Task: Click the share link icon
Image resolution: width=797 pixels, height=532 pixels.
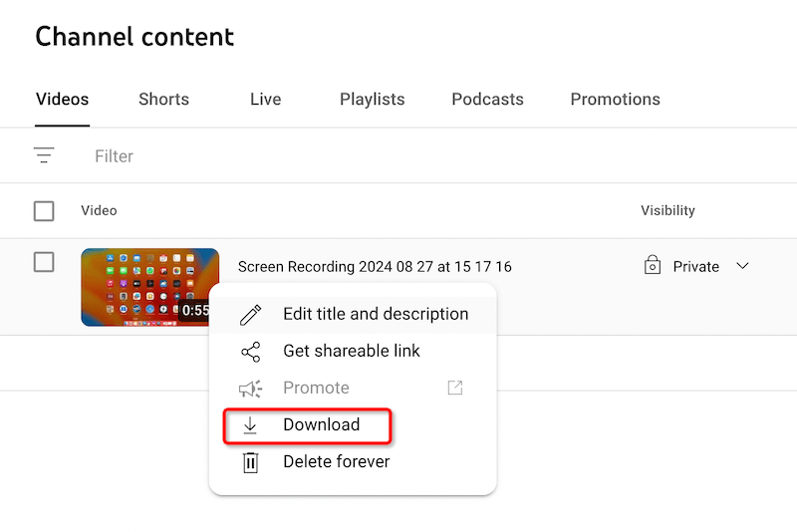Action: coord(251,352)
